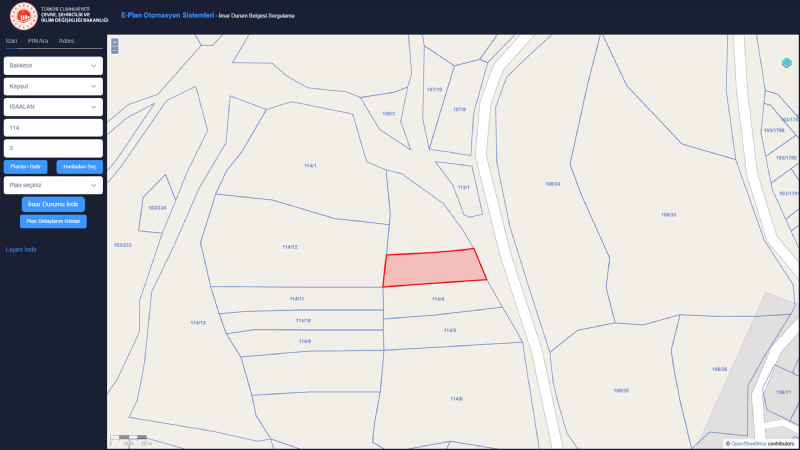Open the Plan seçiniz dropdown
The height and width of the screenshot is (450, 800).
click(53, 185)
